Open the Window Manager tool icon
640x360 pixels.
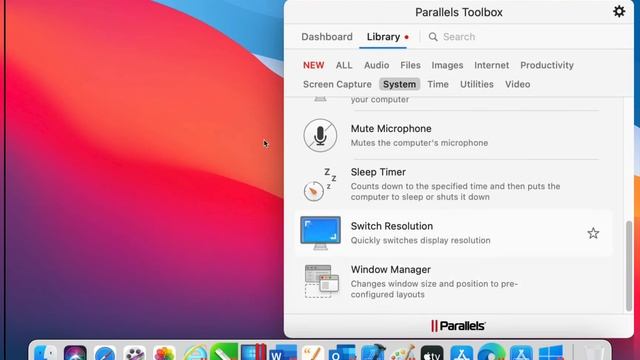(x=322, y=281)
